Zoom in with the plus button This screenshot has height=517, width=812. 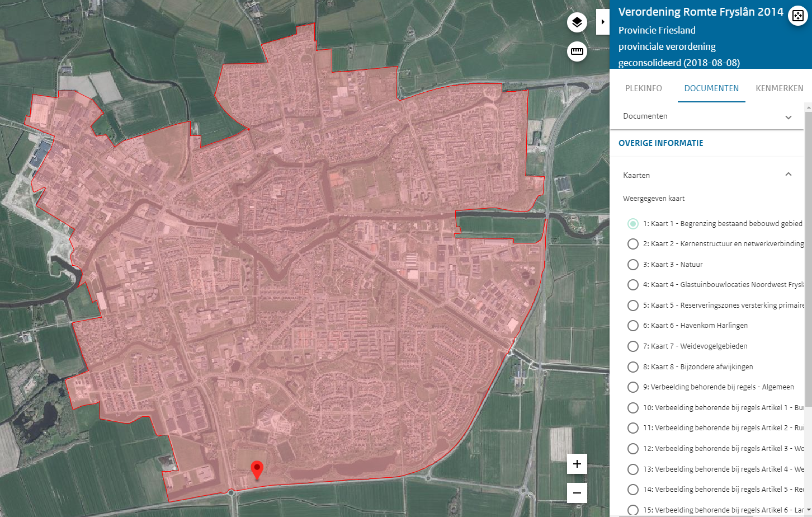pos(577,464)
